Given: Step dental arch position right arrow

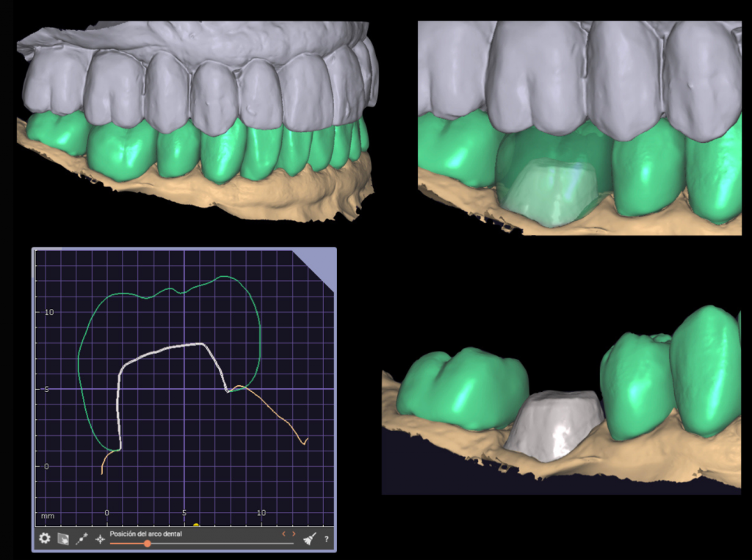Looking at the screenshot, I should pyautogui.click(x=294, y=534).
